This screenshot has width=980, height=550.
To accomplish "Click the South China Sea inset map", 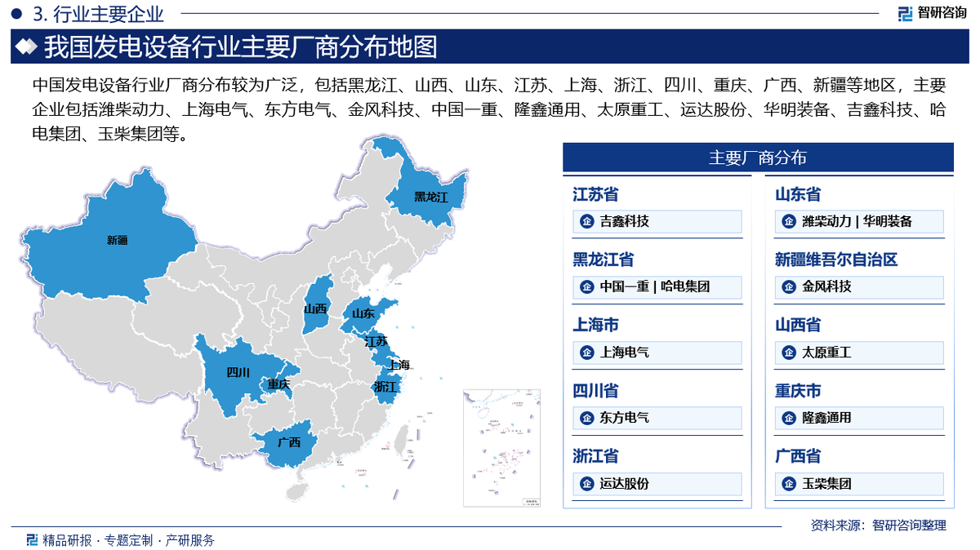I will click(x=502, y=448).
